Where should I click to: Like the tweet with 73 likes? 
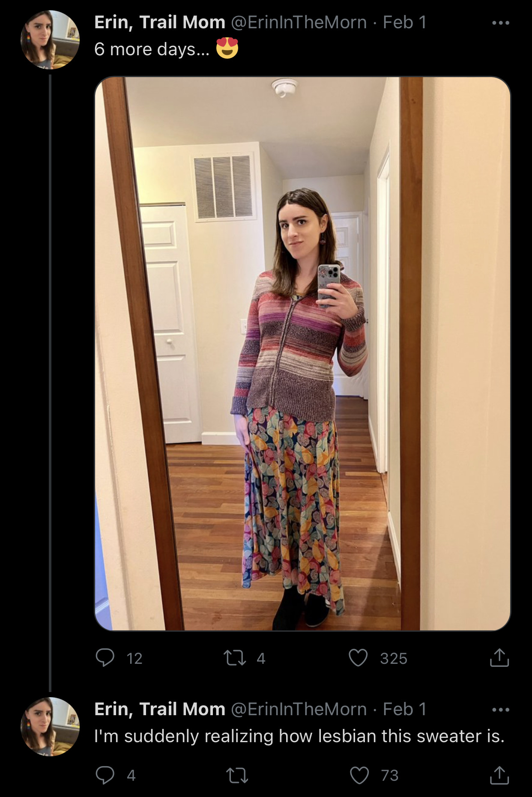(359, 775)
